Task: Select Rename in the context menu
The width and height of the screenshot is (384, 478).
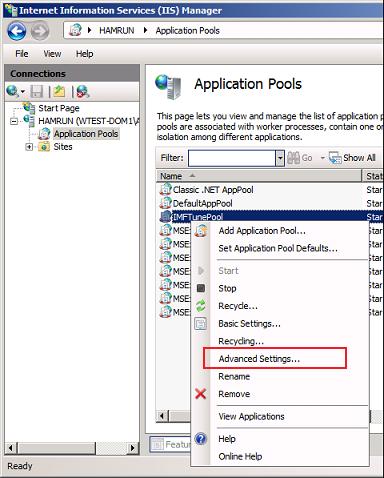Action: click(x=234, y=376)
